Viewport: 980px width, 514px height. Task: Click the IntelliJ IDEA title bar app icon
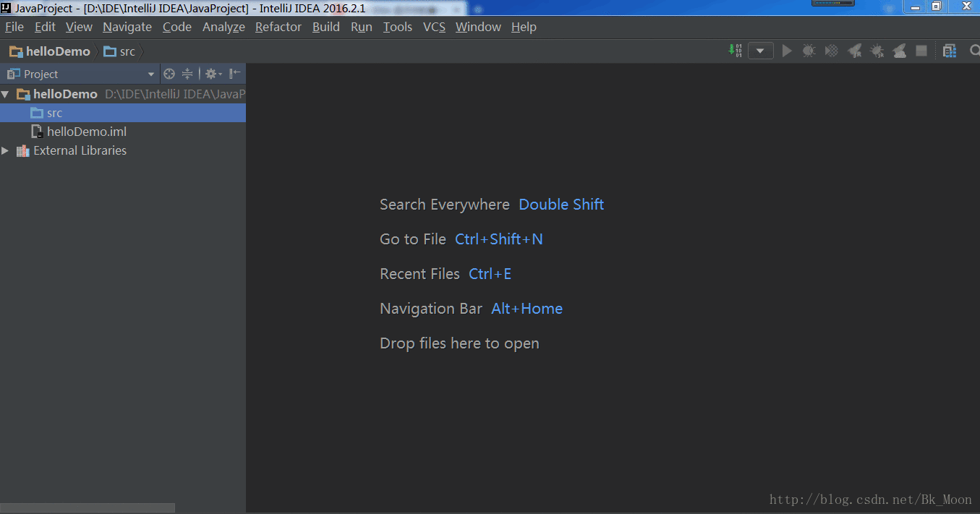(x=7, y=7)
